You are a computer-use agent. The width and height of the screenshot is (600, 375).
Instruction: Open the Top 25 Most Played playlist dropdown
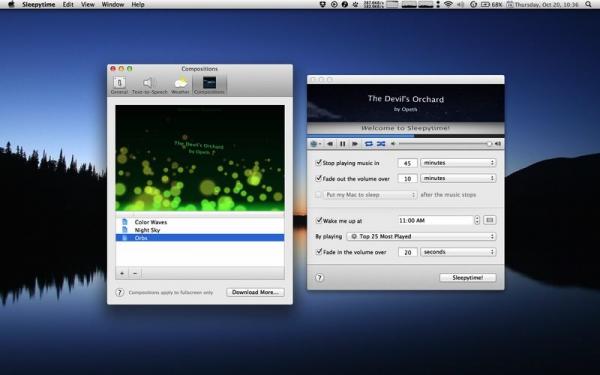pos(421,236)
